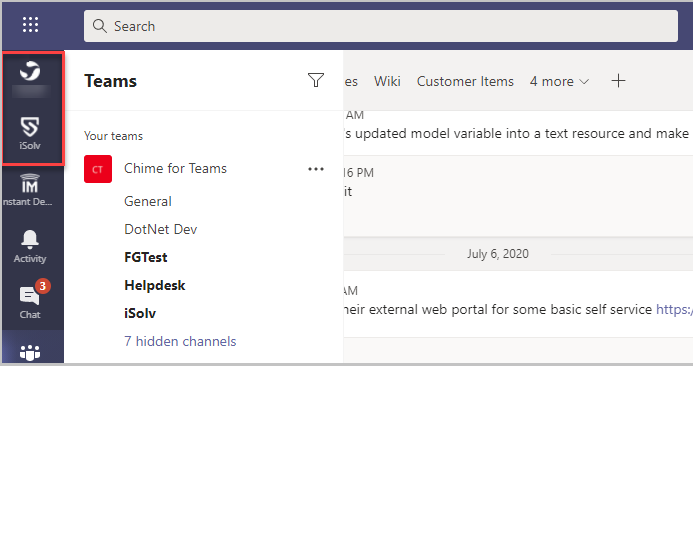
Task: Open Chat with 3 unread badge
Action: click(x=31, y=300)
